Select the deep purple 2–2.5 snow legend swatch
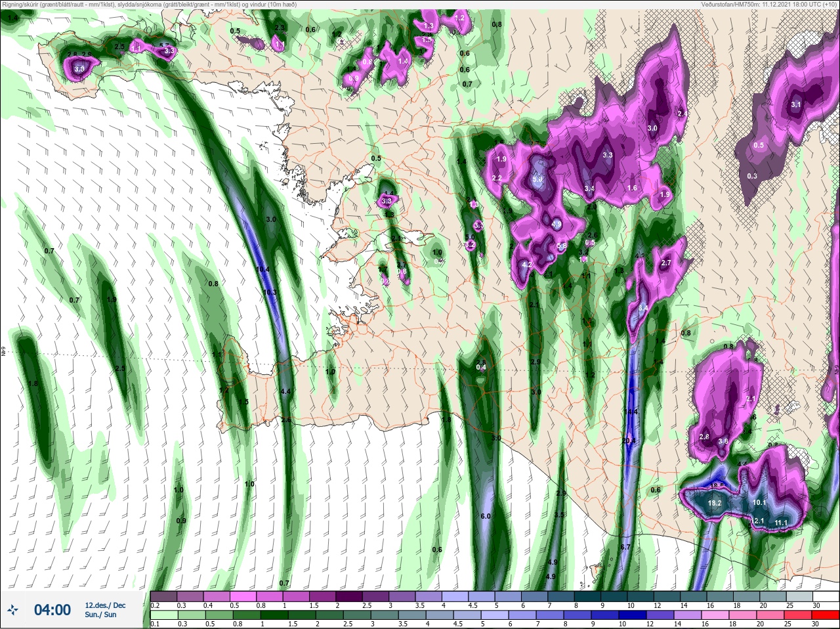 pos(349,596)
